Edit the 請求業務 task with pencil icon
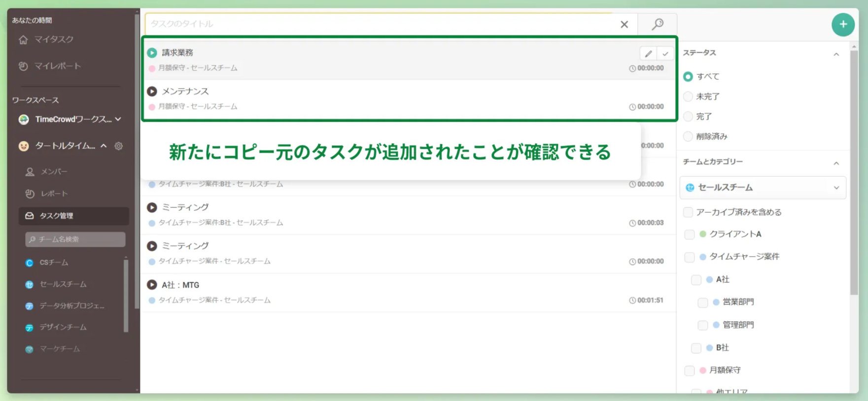This screenshot has height=401, width=868. [x=648, y=54]
